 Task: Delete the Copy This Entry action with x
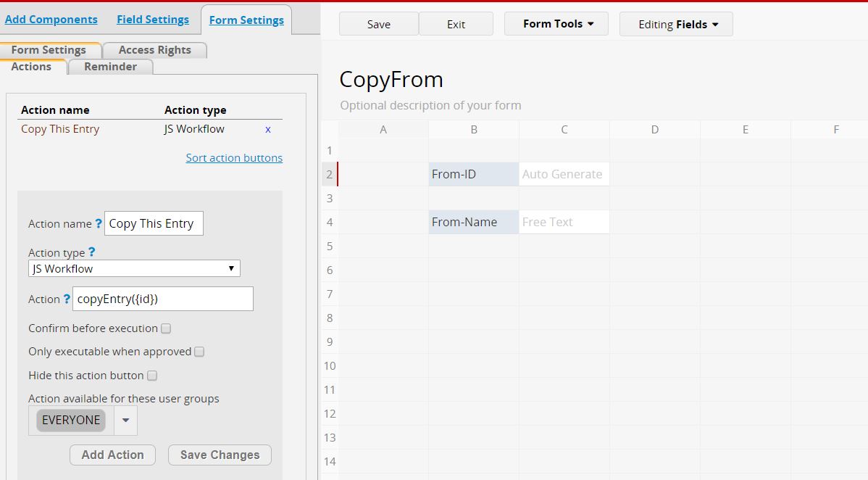[268, 129]
